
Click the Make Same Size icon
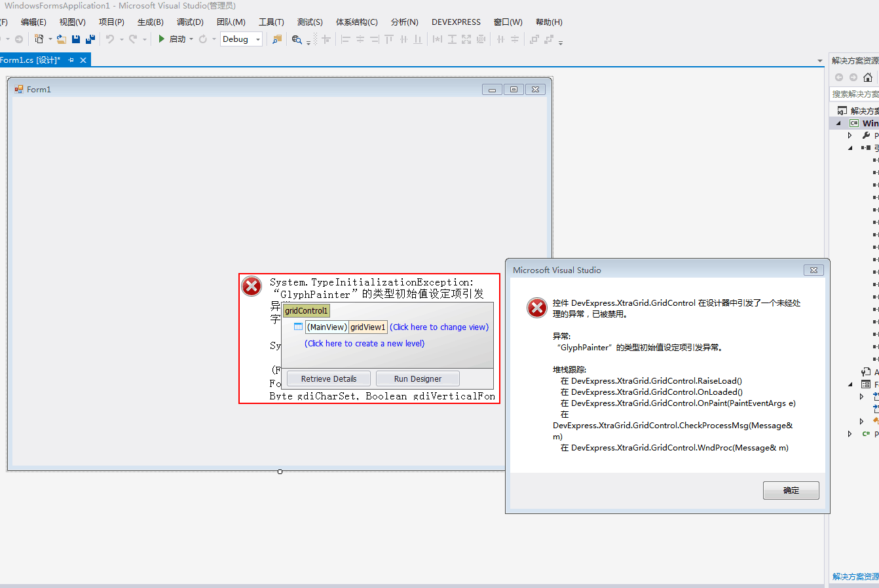coord(466,39)
